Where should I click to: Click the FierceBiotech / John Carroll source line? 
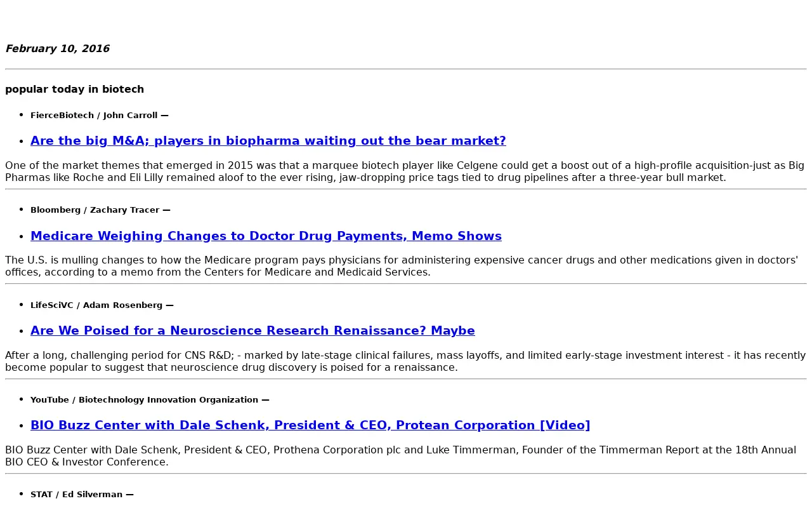100,116
